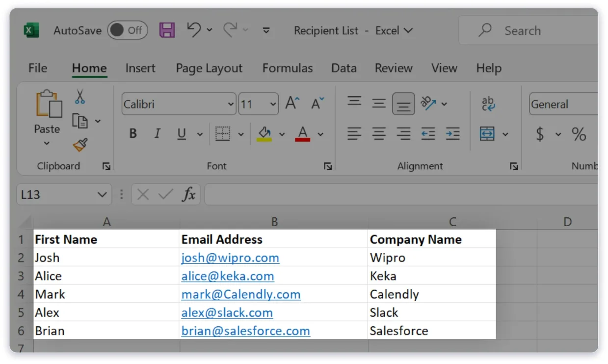Click the Name Box showing L13
Viewport: 608px width, 364px height.
click(x=64, y=195)
